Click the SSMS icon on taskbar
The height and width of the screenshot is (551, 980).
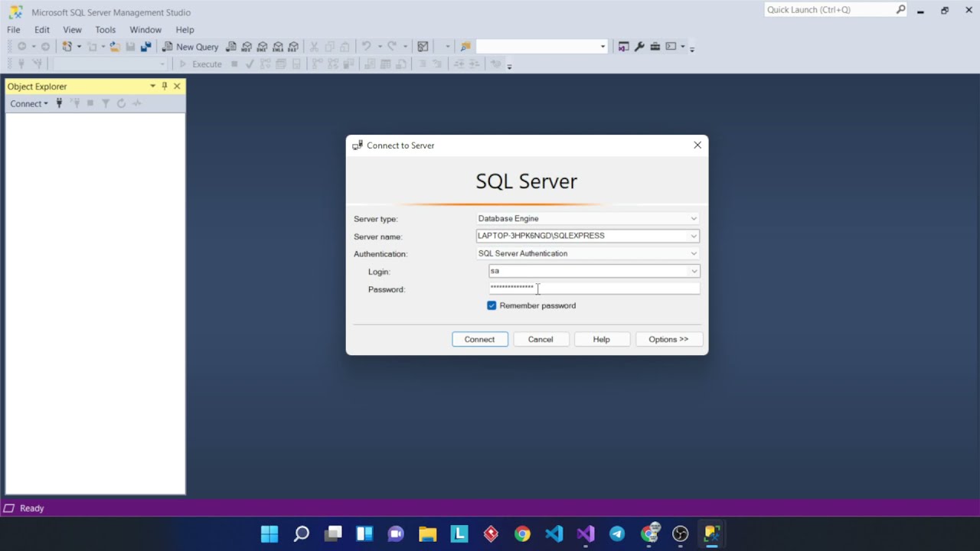[x=712, y=534]
